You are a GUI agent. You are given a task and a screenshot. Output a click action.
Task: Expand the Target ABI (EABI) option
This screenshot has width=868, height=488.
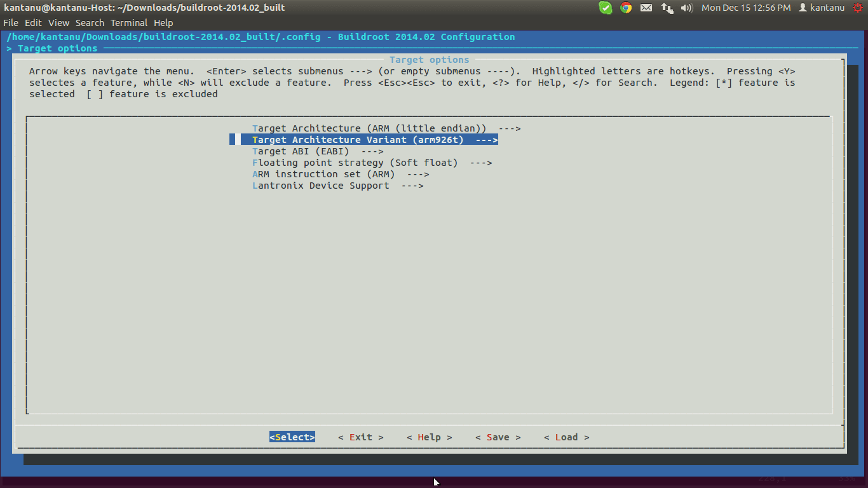click(x=317, y=151)
